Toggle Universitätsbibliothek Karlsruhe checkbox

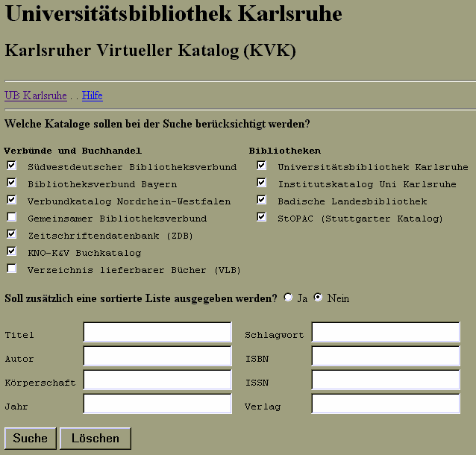(261, 166)
